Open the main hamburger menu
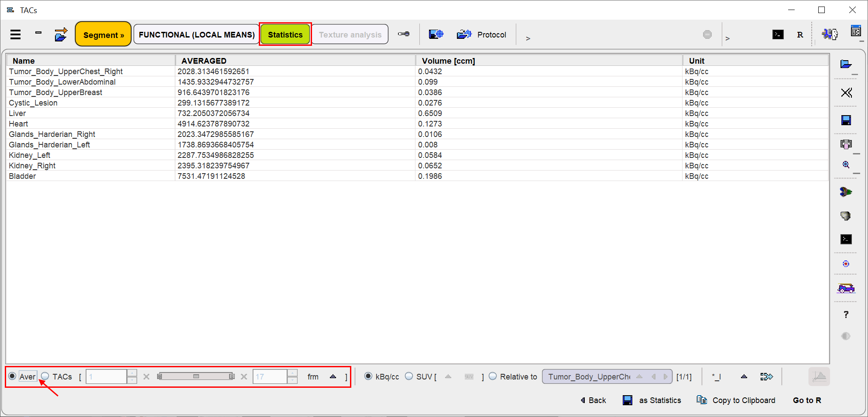Image resolution: width=868 pixels, height=417 pixels. point(16,34)
